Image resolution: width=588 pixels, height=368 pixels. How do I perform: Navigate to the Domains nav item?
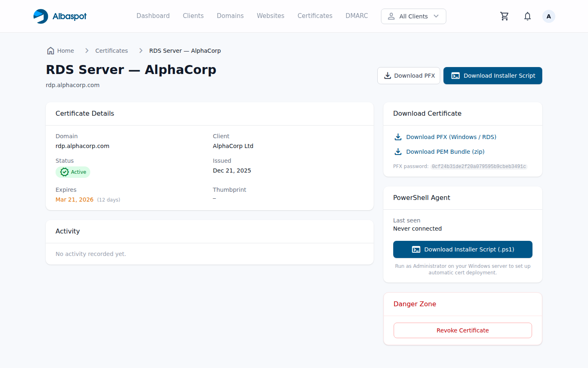coord(230,16)
